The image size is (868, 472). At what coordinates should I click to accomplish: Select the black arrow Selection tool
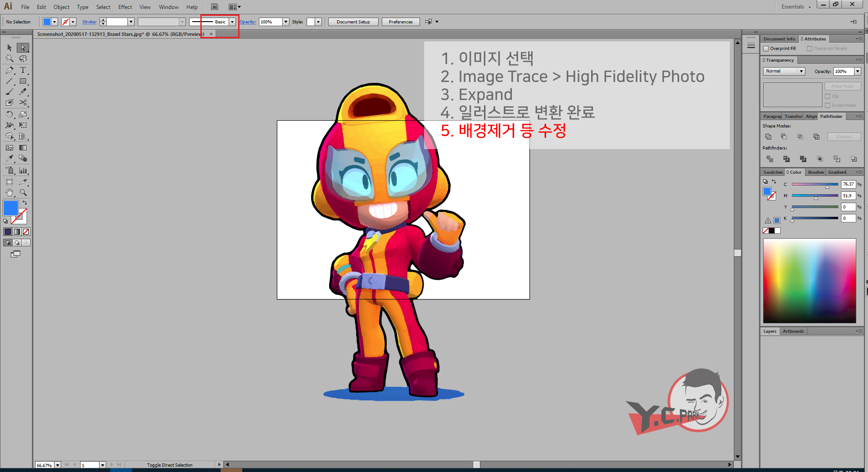[x=9, y=48]
